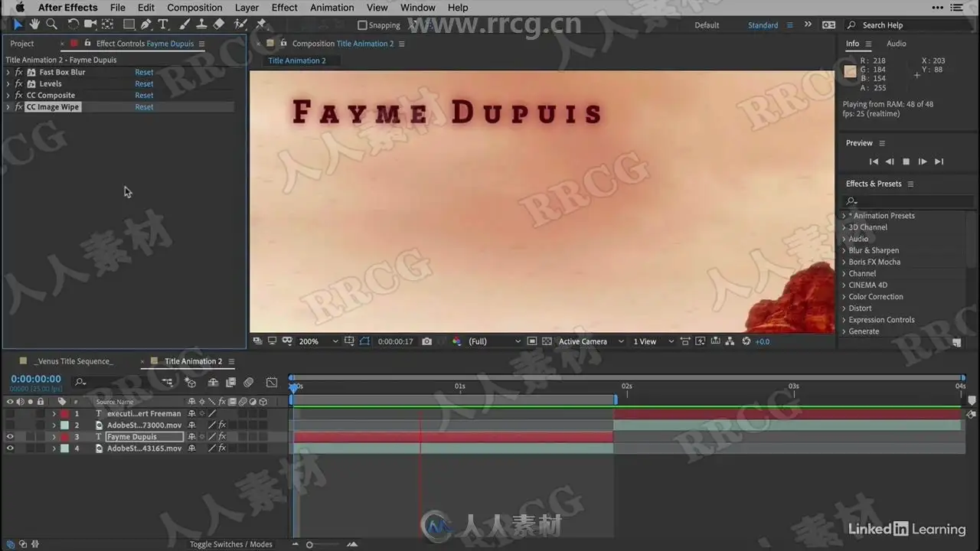This screenshot has width=980, height=551.
Task: Switch to the Standard workspace
Action: [763, 25]
